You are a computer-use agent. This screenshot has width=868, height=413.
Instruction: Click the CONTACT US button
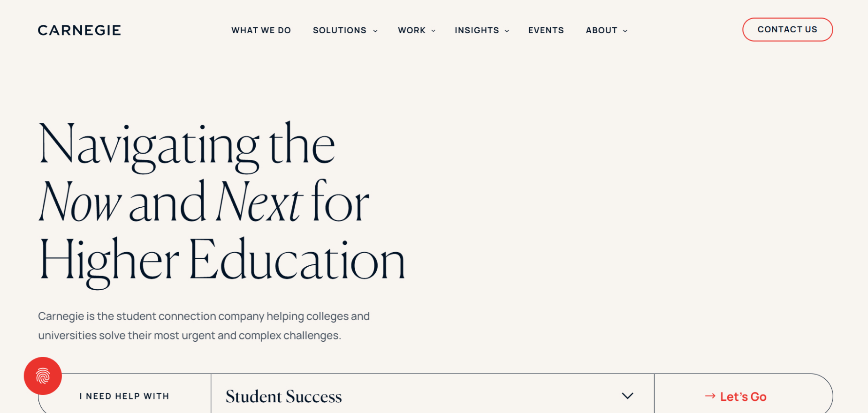click(787, 29)
